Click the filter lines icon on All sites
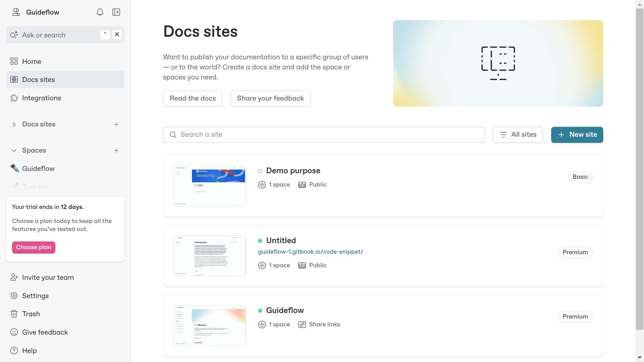This screenshot has height=362, width=644. [503, 135]
